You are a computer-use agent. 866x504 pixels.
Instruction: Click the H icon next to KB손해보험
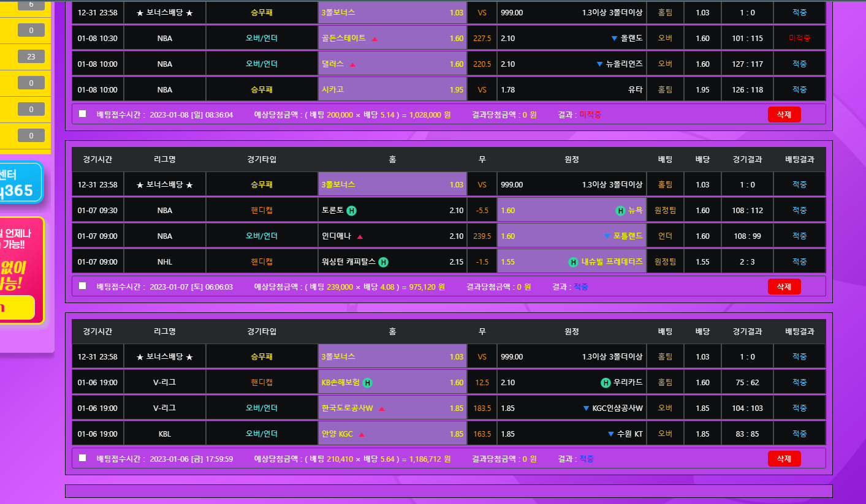click(x=367, y=383)
